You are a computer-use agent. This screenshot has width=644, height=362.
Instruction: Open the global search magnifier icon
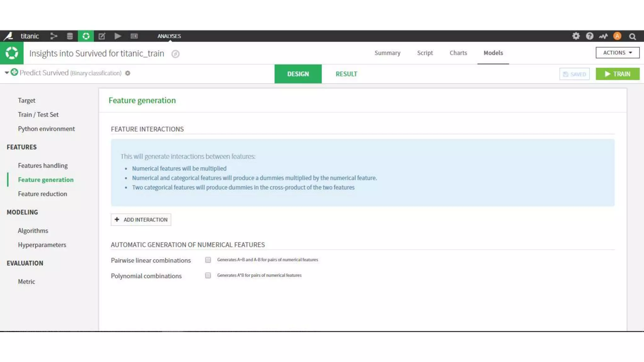[x=632, y=36]
